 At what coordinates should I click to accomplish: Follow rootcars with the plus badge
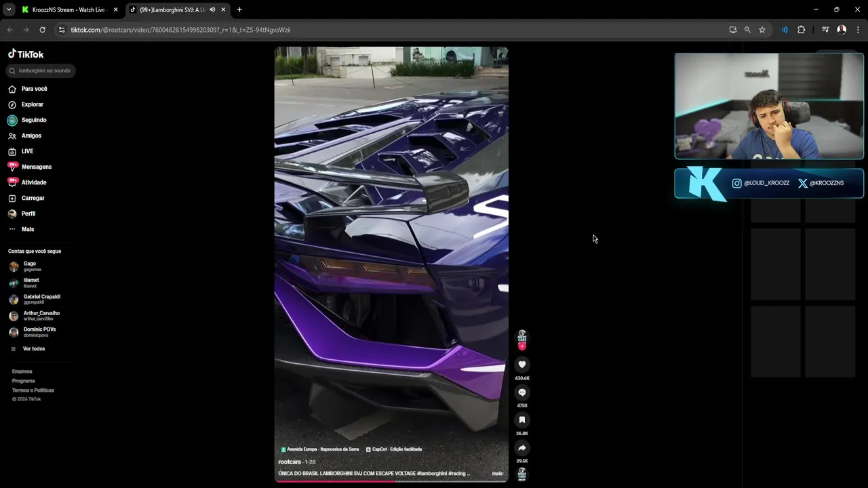[522, 347]
